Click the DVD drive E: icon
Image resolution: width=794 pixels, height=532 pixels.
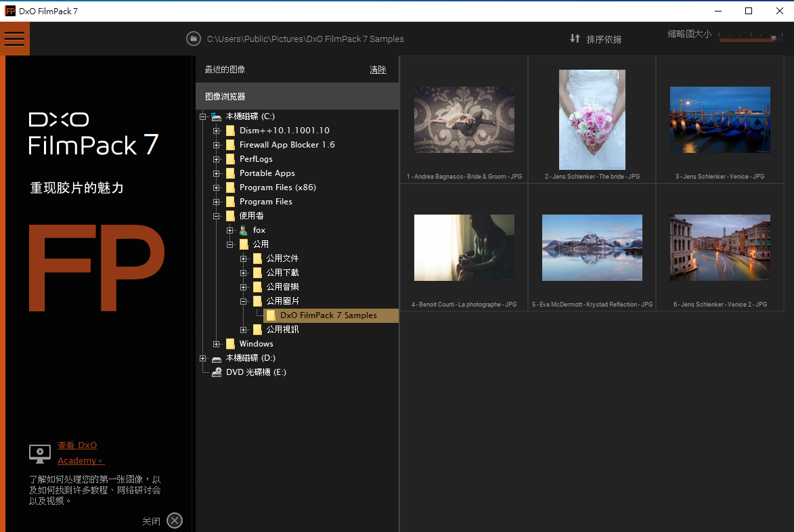coord(216,372)
